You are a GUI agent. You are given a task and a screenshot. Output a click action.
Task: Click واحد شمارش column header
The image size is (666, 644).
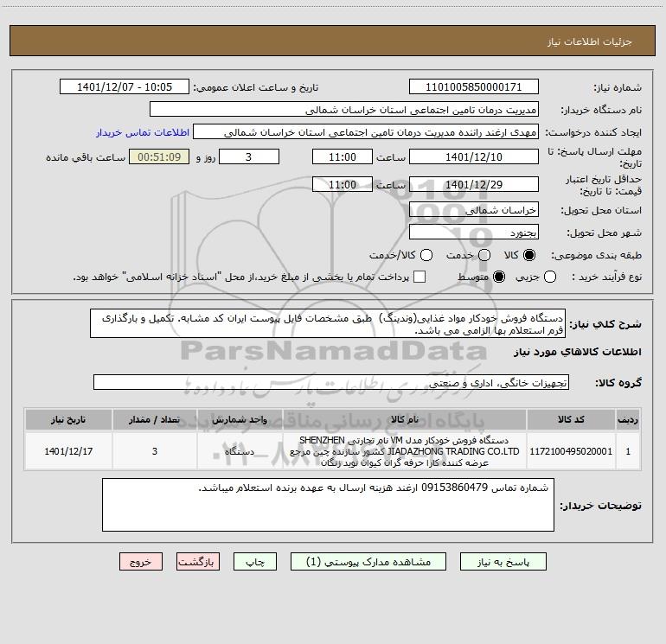(240, 419)
